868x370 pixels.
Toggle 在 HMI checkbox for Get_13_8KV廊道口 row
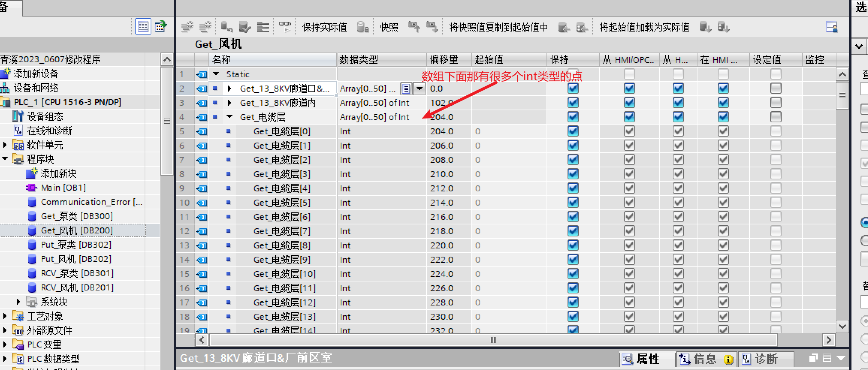click(x=723, y=89)
